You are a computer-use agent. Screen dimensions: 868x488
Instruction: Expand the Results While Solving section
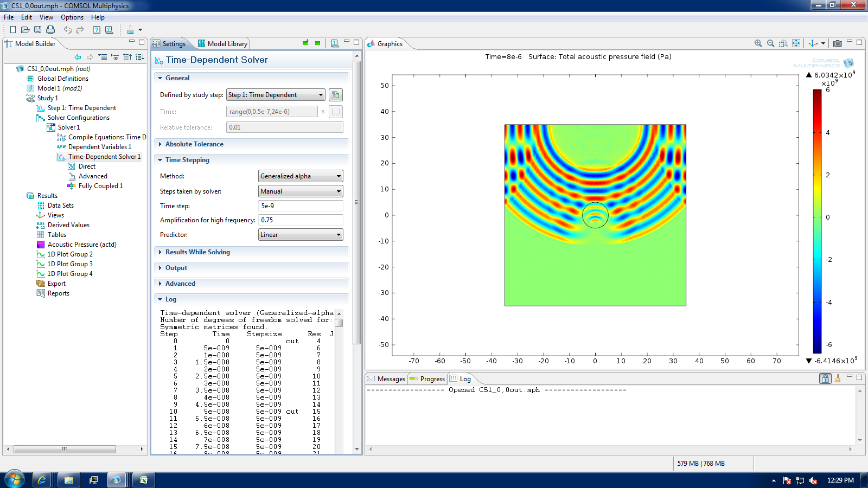(197, 252)
